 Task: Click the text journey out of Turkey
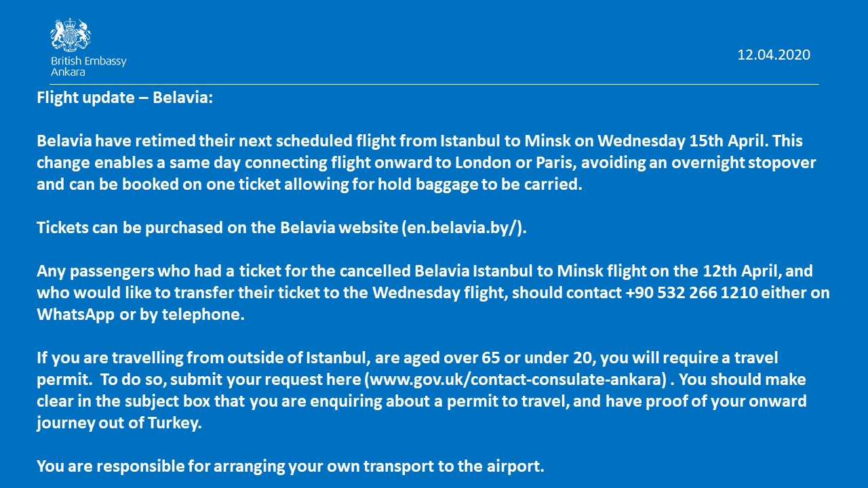pyautogui.click(x=119, y=422)
